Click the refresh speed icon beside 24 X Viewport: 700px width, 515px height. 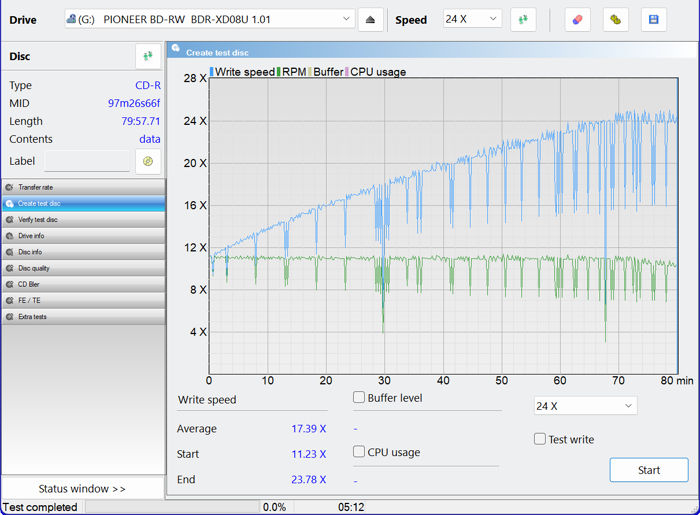(522, 20)
